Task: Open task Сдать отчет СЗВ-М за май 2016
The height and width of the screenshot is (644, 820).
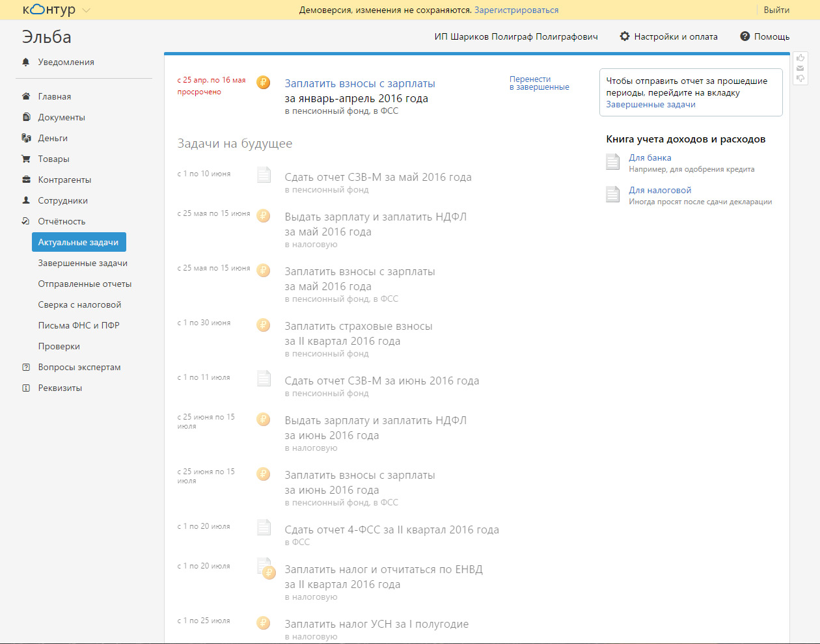Action: [378, 177]
